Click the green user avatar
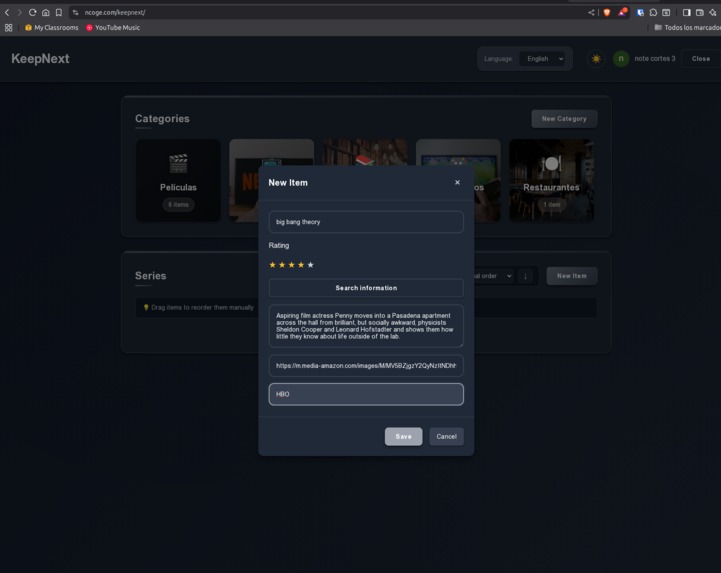721x573 pixels. pos(621,59)
